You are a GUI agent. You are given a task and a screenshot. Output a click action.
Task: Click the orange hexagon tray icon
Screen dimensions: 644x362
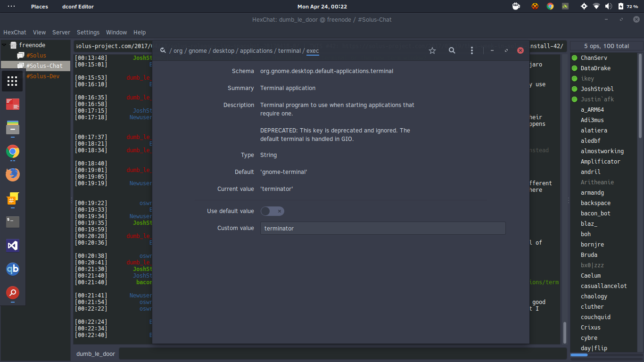coord(535,6)
